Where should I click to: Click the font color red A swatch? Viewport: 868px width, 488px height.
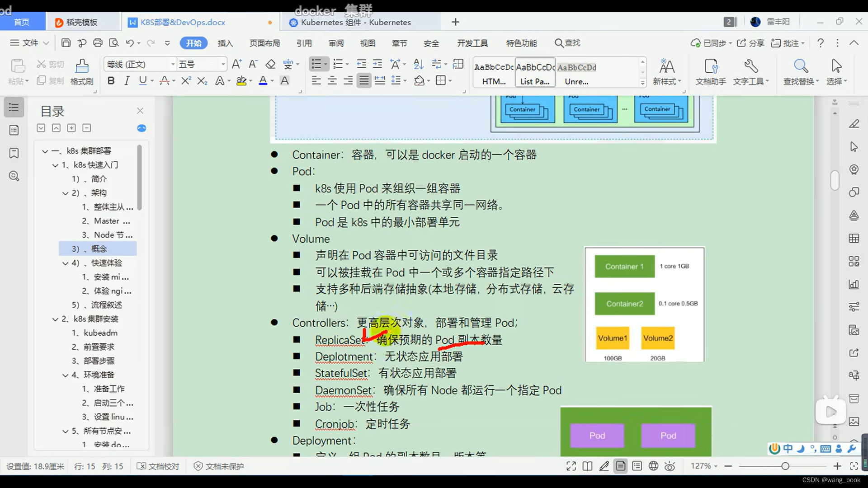pos(263,81)
